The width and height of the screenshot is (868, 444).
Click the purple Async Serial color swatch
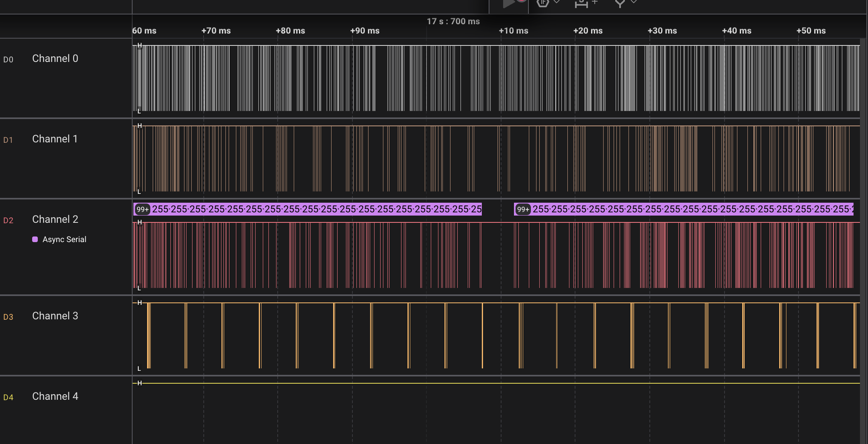point(35,240)
